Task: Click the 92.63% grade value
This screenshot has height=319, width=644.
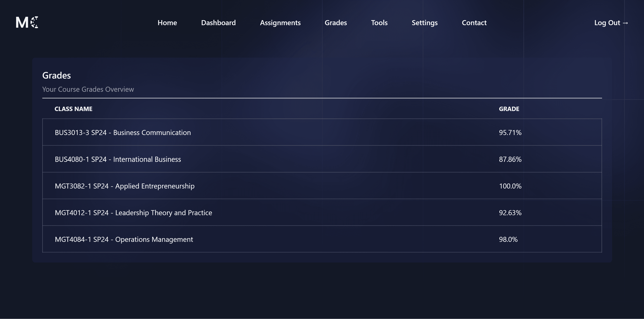Action: point(510,213)
